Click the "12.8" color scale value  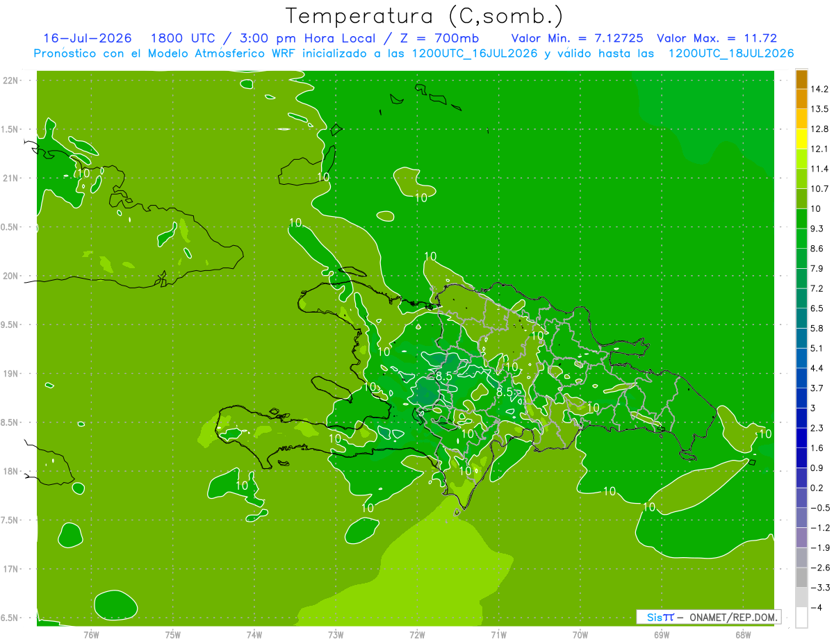(x=820, y=129)
